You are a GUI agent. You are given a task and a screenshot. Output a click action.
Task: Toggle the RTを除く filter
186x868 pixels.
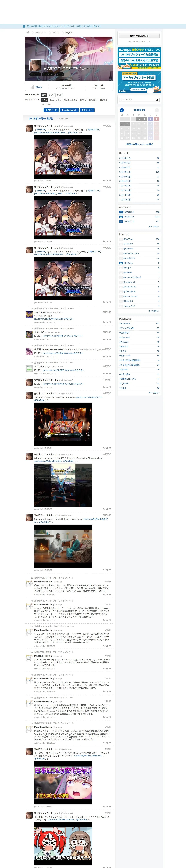tap(93, 100)
